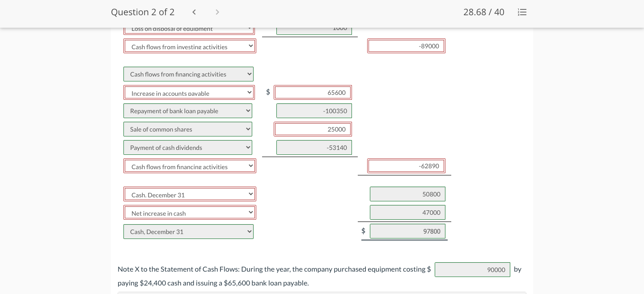Select the 90000 equipment cost field
This screenshot has width=644, height=294.
[x=472, y=269]
